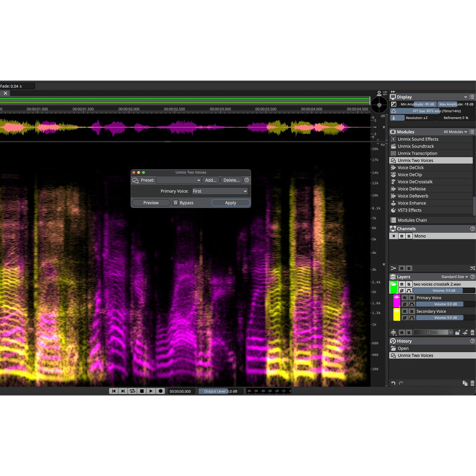Open the Laguna color map dropdown

click(x=433, y=332)
